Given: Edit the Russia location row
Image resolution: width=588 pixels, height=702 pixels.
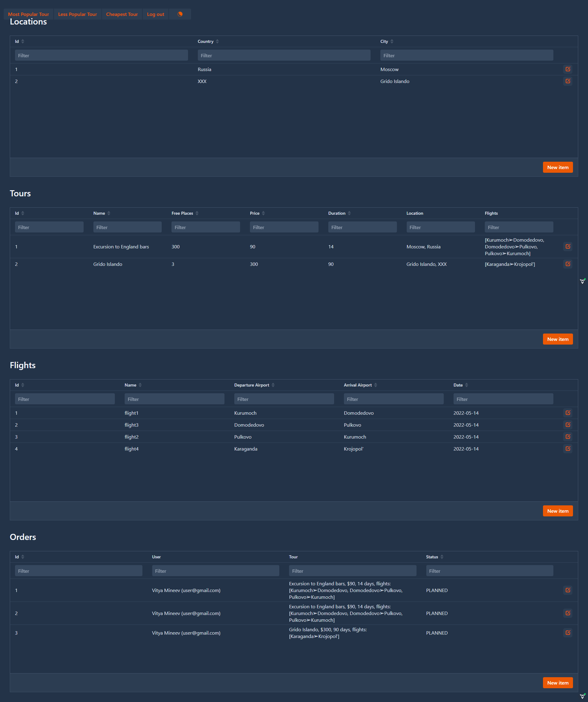Looking at the screenshot, I should click(x=568, y=69).
